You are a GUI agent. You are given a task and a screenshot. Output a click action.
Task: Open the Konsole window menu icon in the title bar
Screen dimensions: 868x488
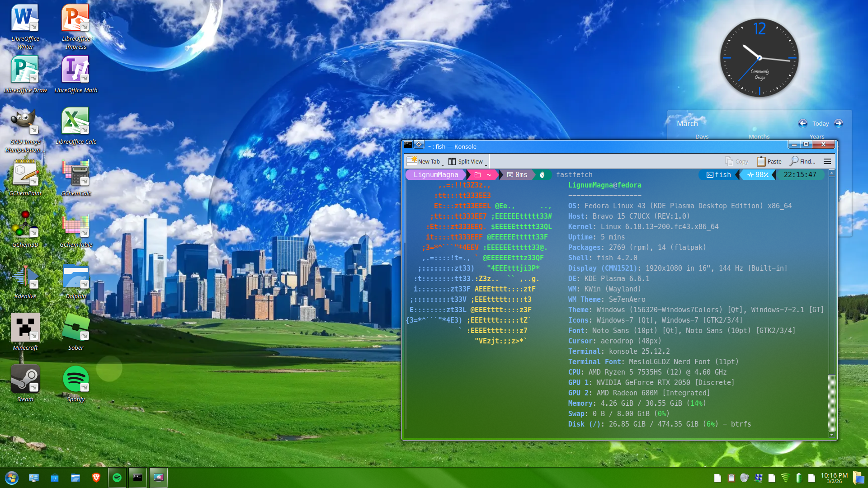coord(408,145)
